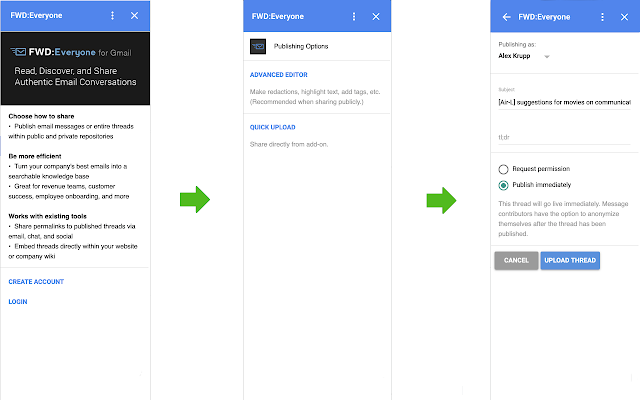Click the Create Account link

point(36,282)
